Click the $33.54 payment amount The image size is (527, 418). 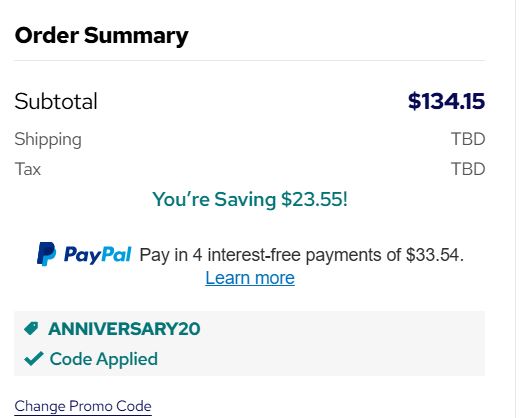tap(432, 255)
